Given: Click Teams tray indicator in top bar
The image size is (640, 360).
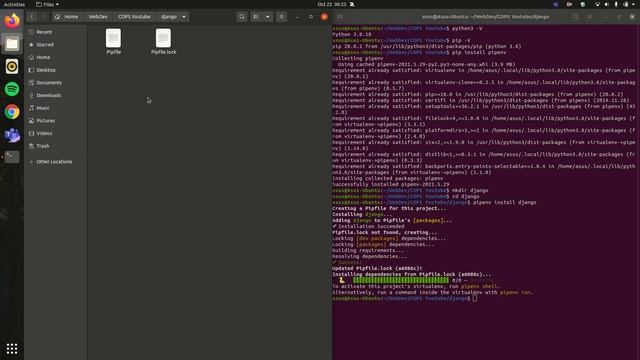Looking at the screenshot, I should (556, 4).
